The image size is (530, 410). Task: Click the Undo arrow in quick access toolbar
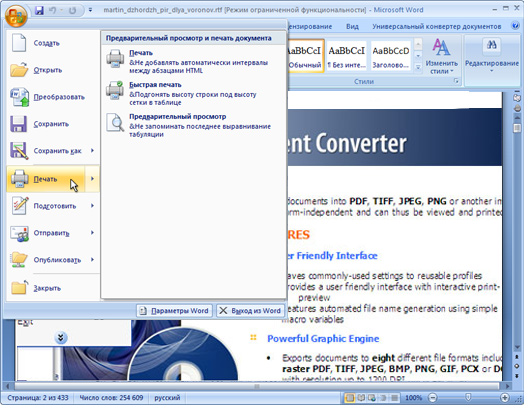[52, 10]
